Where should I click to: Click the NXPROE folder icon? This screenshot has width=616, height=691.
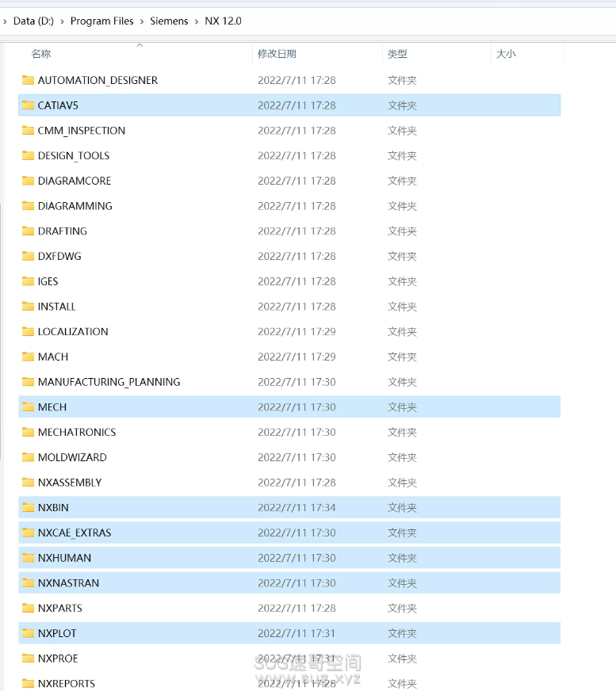click(29, 658)
